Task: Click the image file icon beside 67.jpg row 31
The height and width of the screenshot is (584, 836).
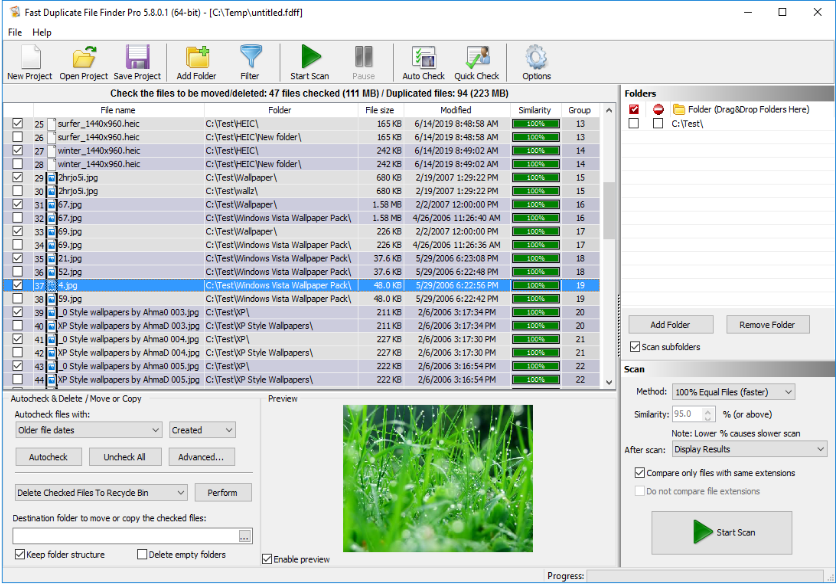Action: [52, 205]
